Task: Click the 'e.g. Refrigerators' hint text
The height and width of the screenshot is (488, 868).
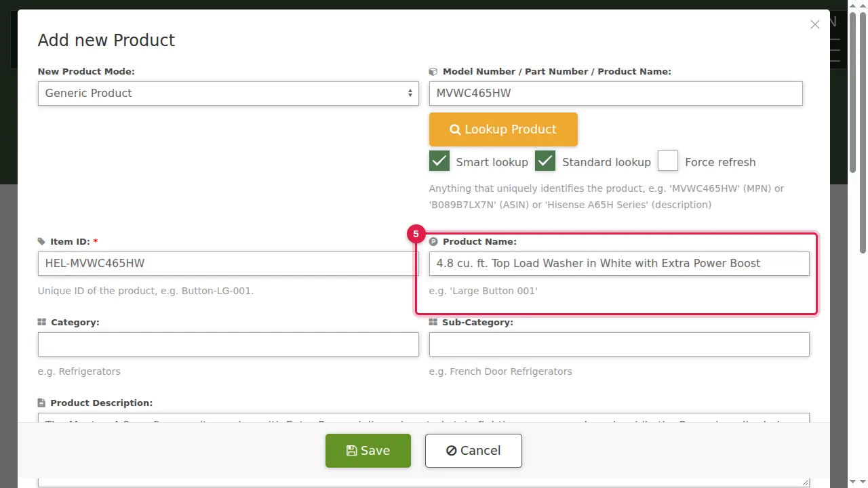Action: point(79,371)
